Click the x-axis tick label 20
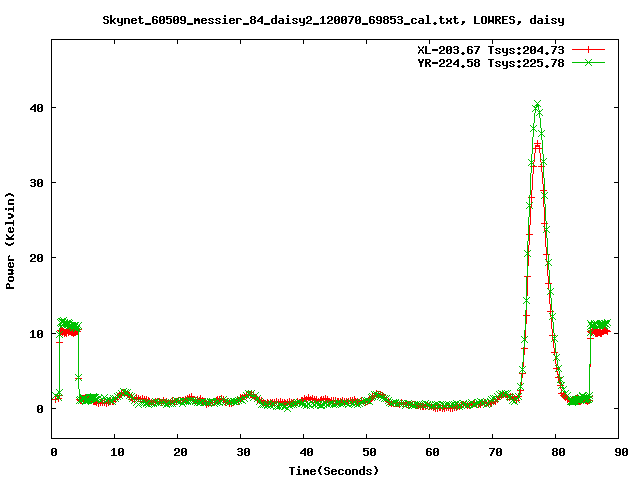Viewport: 640px width, 480px height. 180,452
